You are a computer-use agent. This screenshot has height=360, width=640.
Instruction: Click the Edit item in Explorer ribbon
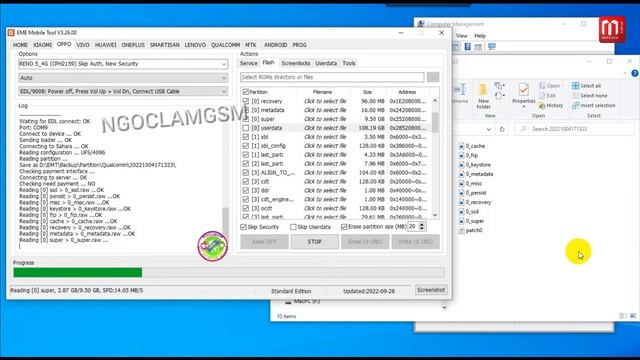pos(547,96)
